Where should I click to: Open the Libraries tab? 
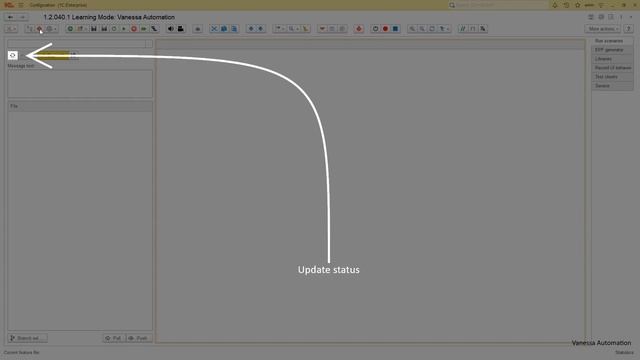pos(612,59)
